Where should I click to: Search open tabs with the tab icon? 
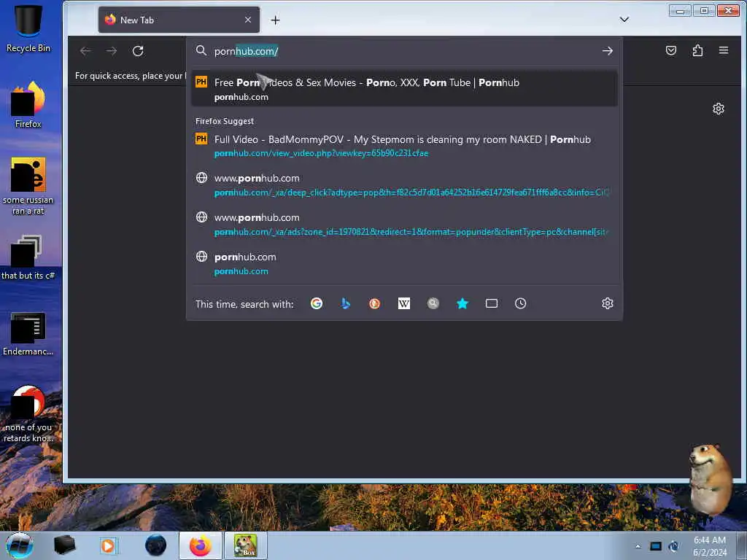tap(492, 303)
